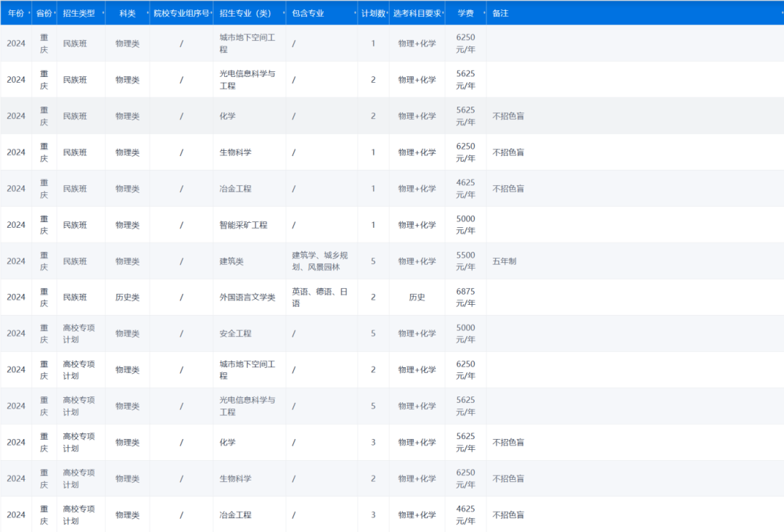Click 4625 元/年 in the 民族班 冶金工程 row
This screenshot has height=532, width=784.
(465, 189)
